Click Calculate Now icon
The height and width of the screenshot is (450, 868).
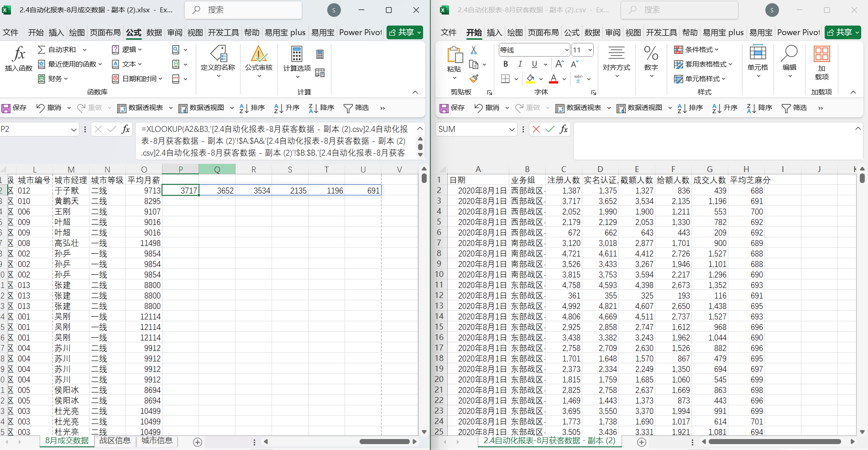click(x=320, y=54)
